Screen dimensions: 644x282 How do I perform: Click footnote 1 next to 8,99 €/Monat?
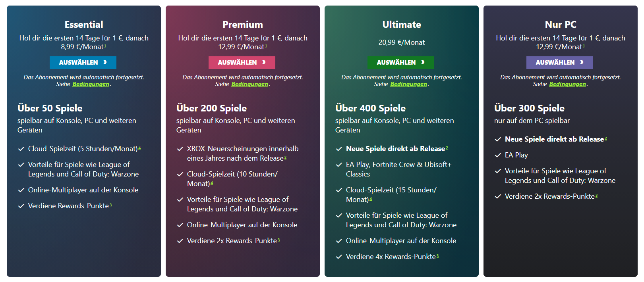(x=105, y=46)
